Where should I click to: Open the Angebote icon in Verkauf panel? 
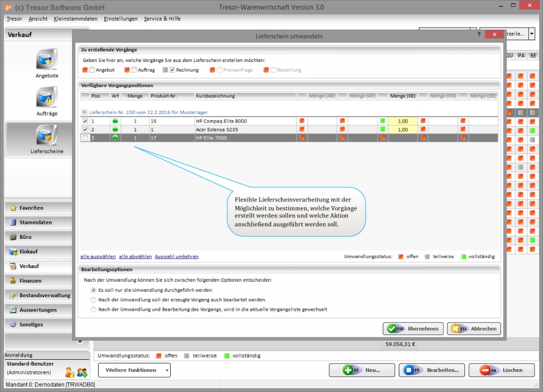pos(47,60)
